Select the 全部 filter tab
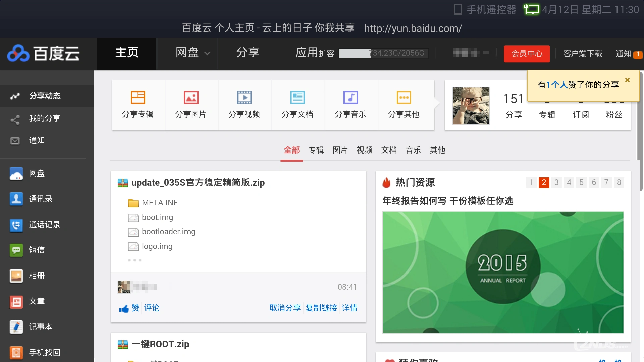Image resolution: width=644 pixels, height=362 pixels. (292, 150)
